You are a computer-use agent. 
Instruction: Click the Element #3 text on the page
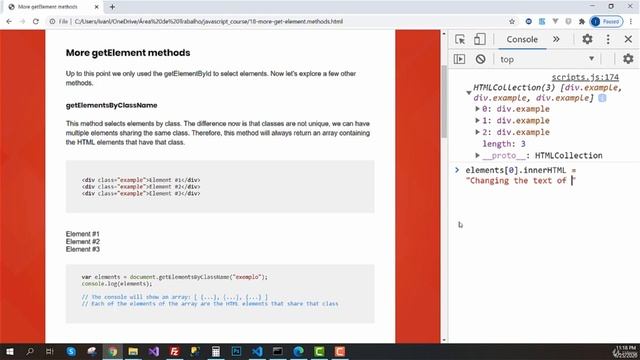[x=82, y=249]
